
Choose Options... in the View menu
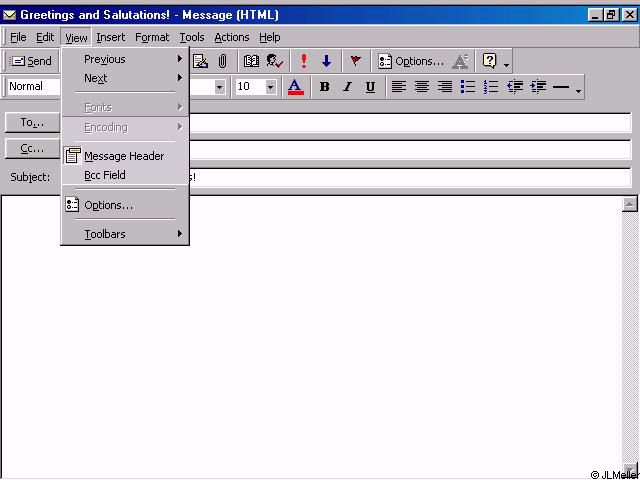pos(125,205)
